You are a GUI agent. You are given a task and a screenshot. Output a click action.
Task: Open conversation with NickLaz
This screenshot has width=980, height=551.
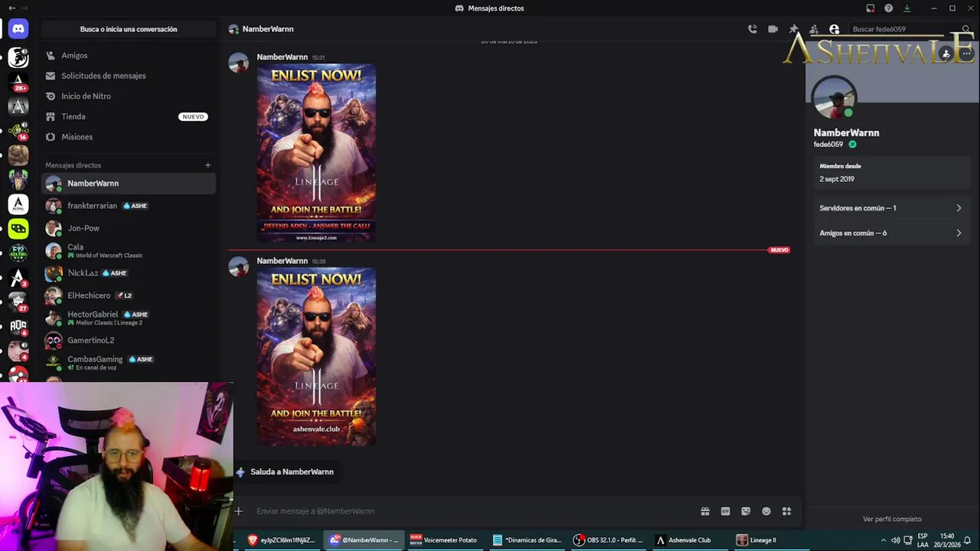point(129,273)
